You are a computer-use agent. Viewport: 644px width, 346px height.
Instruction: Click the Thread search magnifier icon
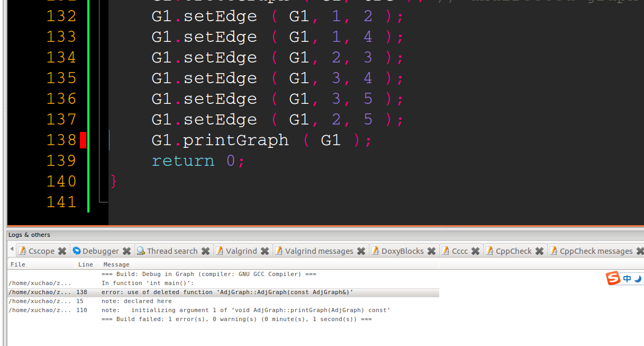point(141,251)
